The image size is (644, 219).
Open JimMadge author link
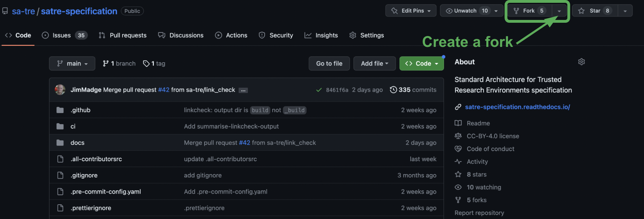(x=86, y=90)
